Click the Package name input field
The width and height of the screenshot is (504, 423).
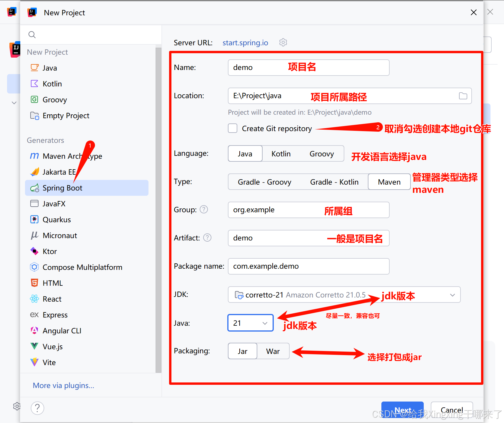308,266
